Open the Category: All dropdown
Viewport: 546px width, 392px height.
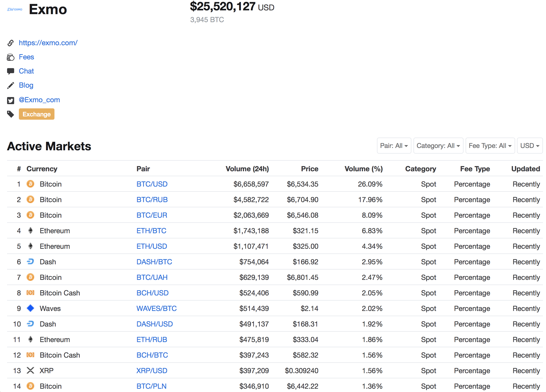pyautogui.click(x=438, y=146)
